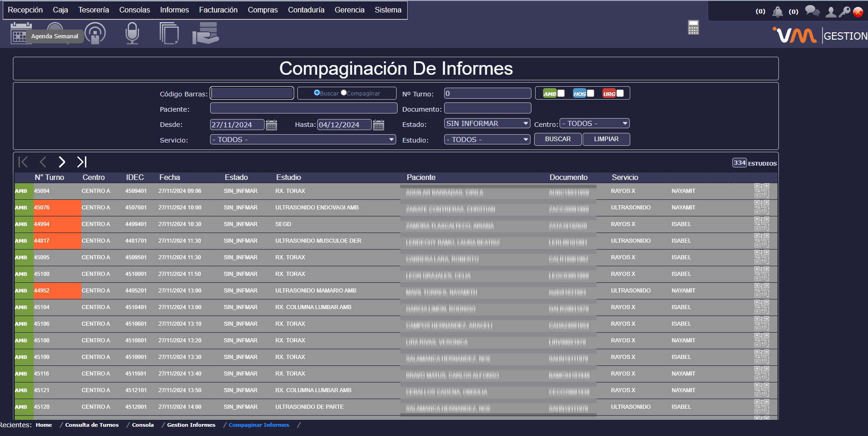Open the broadcast podium toolbar icon

click(95, 34)
